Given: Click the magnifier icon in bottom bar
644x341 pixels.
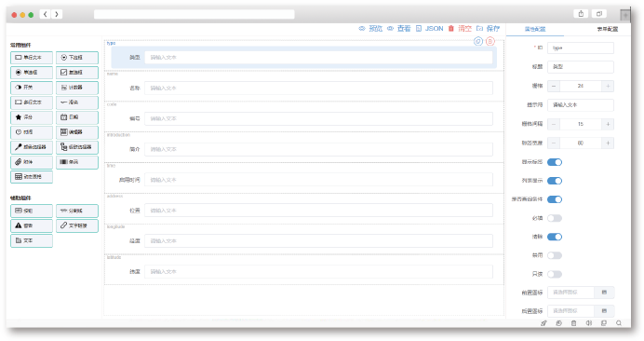Looking at the screenshot, I should [x=619, y=323].
